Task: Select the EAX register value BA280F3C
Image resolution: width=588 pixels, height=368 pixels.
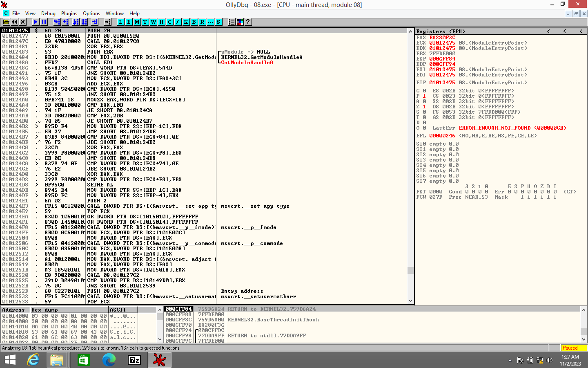Action: click(442, 38)
